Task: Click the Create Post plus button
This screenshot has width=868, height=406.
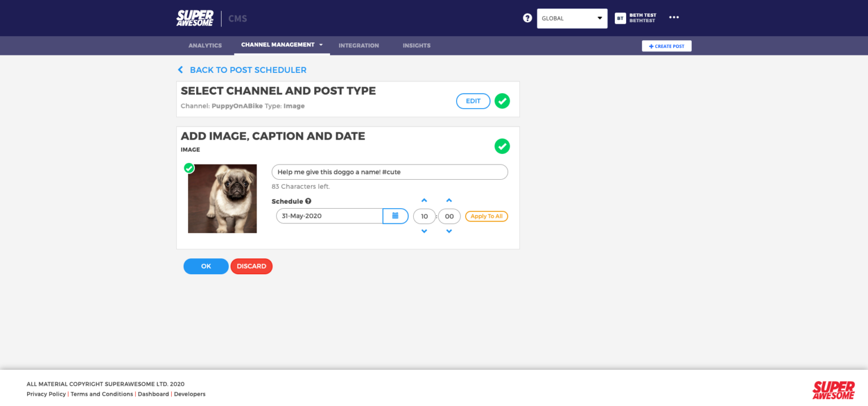Action: [666, 46]
